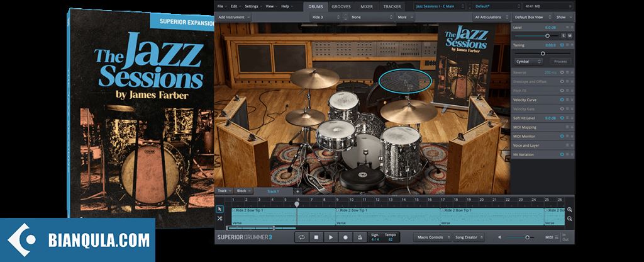Open the MIDI In/Out menu icon
Image resolution: width=644 pixels, height=262 pixels.
(557, 237)
